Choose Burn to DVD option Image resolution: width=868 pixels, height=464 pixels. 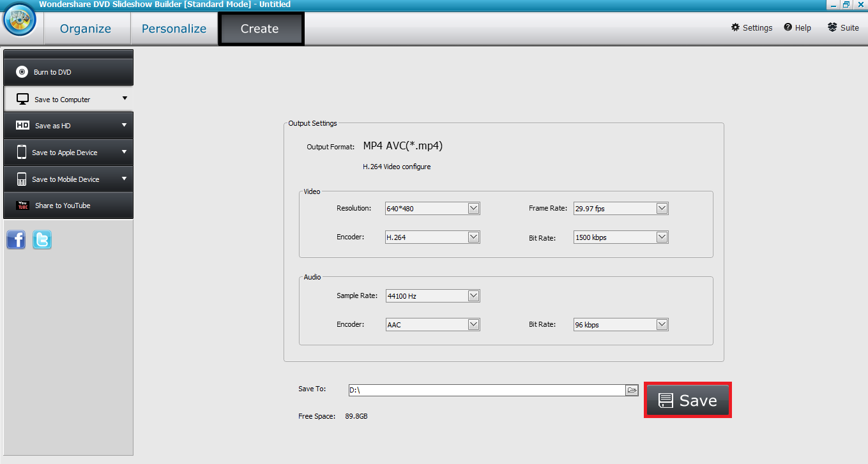tap(68, 72)
